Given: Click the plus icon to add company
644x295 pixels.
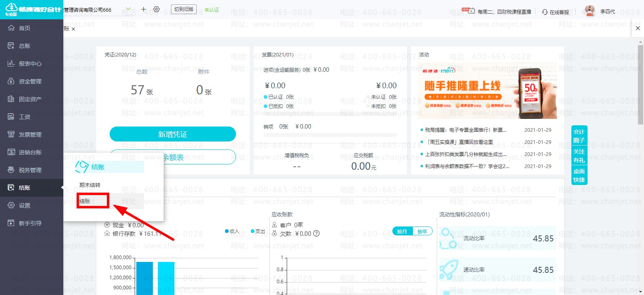Looking at the screenshot, I should tap(144, 9).
